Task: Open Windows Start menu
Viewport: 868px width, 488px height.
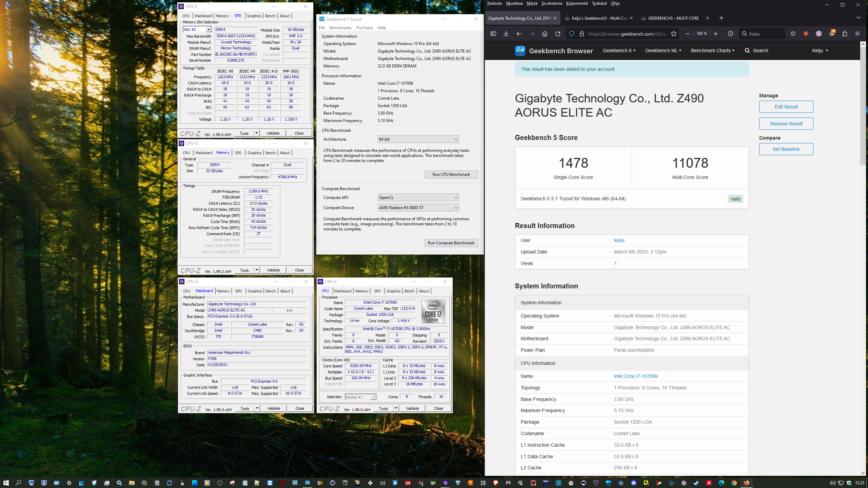Action: 6,483
